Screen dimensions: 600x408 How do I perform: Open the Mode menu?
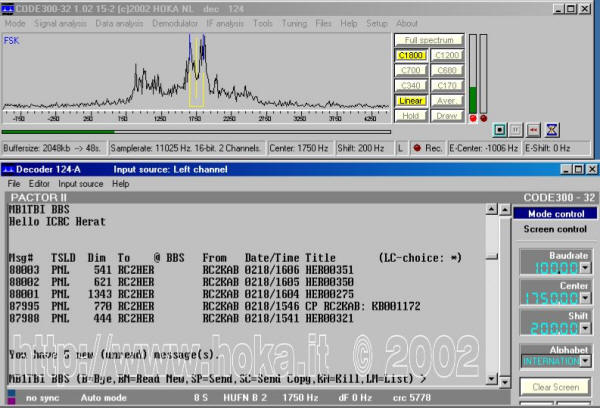(x=15, y=23)
